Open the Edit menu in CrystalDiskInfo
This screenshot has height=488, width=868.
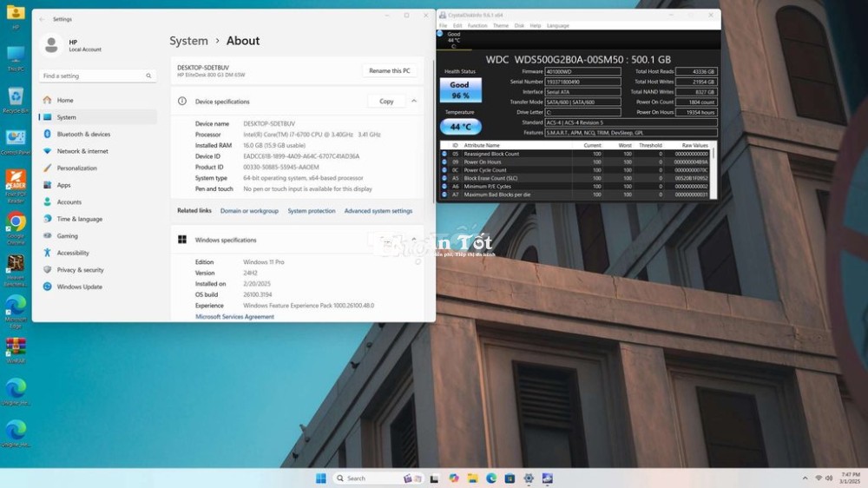click(x=457, y=26)
